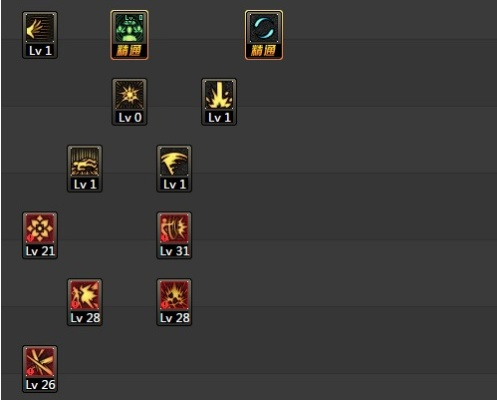Click the Lv 21 level label
The width and height of the screenshot is (497, 400).
[40, 251]
